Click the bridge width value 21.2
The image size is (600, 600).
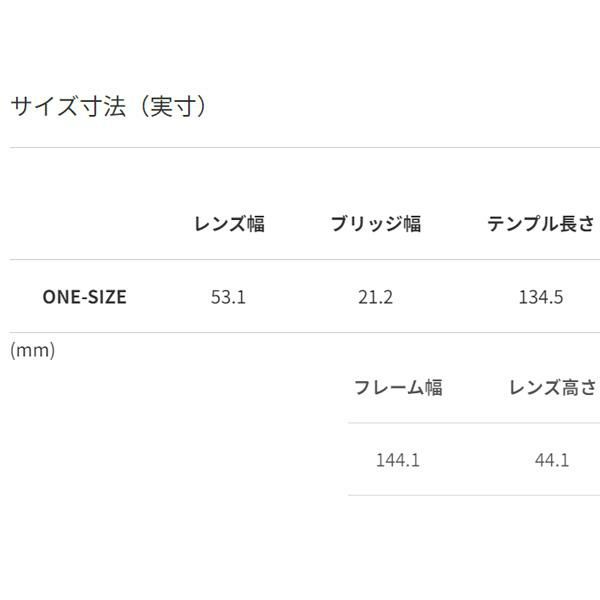[x=375, y=296]
